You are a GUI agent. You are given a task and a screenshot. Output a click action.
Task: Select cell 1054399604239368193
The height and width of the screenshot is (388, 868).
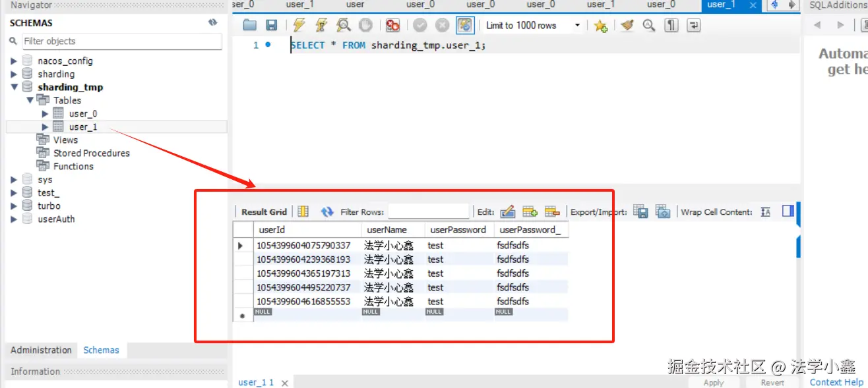click(x=307, y=260)
